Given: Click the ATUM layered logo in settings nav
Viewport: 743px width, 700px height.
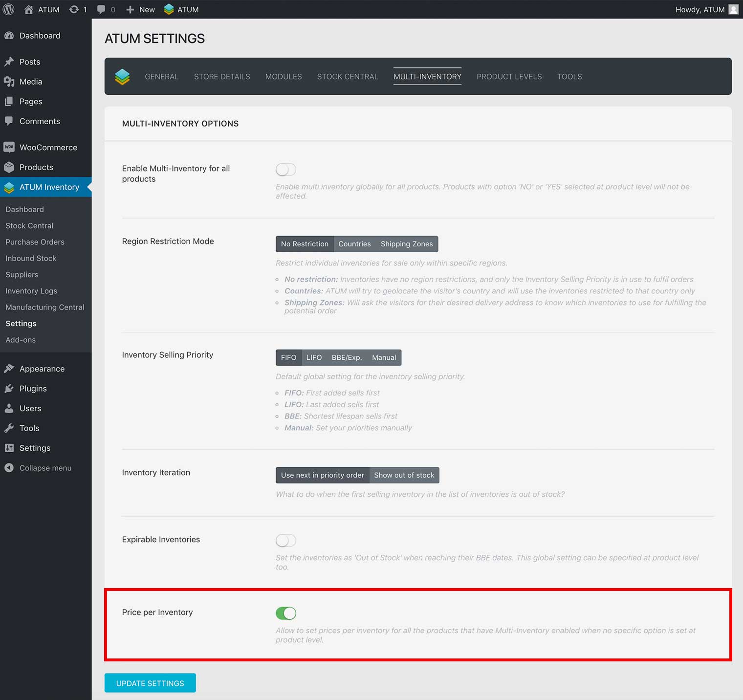Looking at the screenshot, I should [122, 77].
